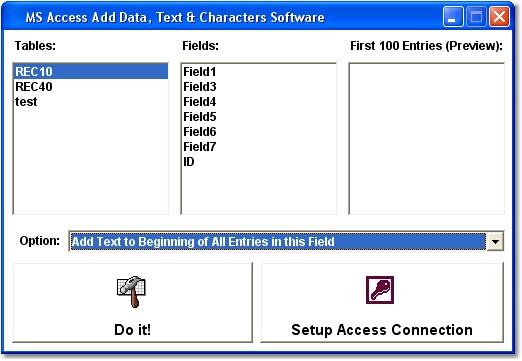Close the MS Access Add Data window
522x361 pixels.
pyautogui.click(x=499, y=17)
